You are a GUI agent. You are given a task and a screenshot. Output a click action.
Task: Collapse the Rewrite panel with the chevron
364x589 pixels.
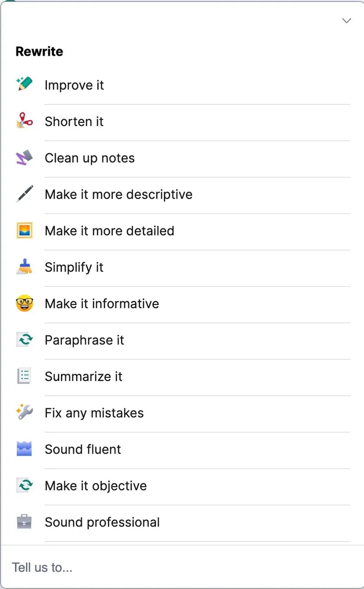(x=346, y=21)
